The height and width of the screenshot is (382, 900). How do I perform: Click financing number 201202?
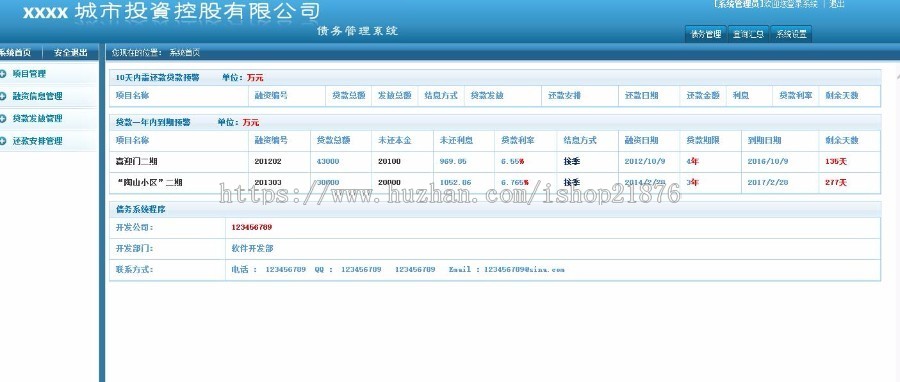pos(268,162)
